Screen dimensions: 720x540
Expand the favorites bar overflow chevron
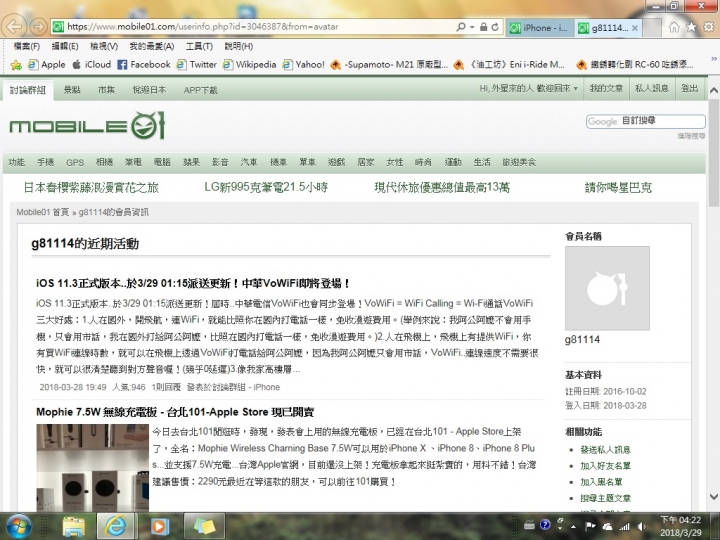click(x=714, y=59)
